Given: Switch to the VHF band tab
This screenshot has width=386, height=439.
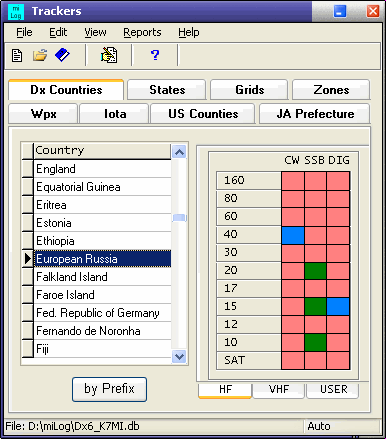Looking at the screenshot, I should 279,390.
